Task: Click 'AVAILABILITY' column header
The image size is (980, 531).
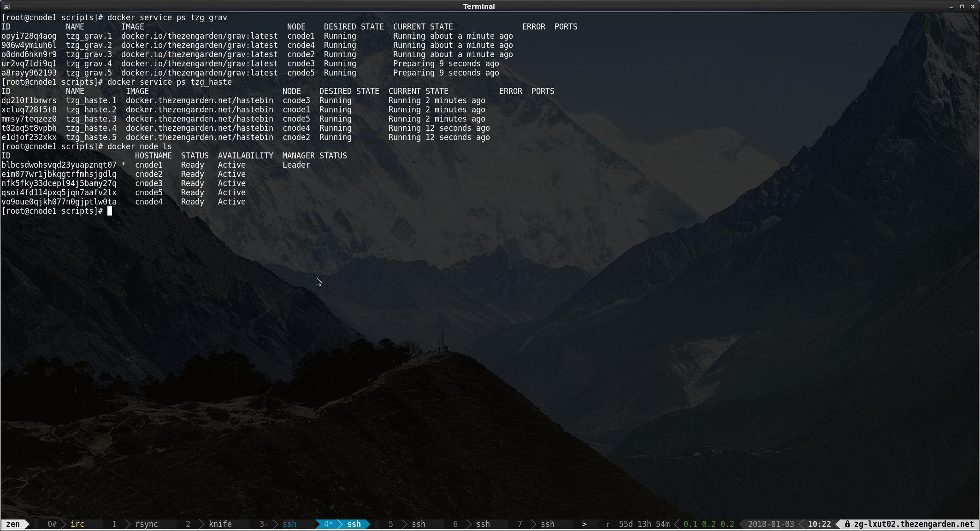Action: (x=246, y=156)
